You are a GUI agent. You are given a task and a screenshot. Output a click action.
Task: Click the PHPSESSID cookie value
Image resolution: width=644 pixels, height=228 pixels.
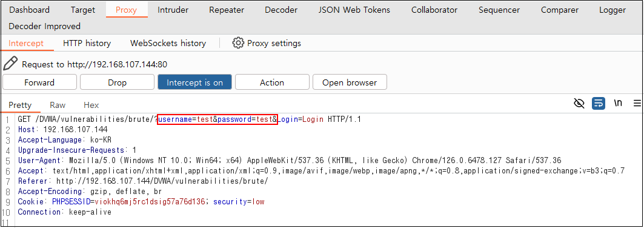tap(150, 202)
